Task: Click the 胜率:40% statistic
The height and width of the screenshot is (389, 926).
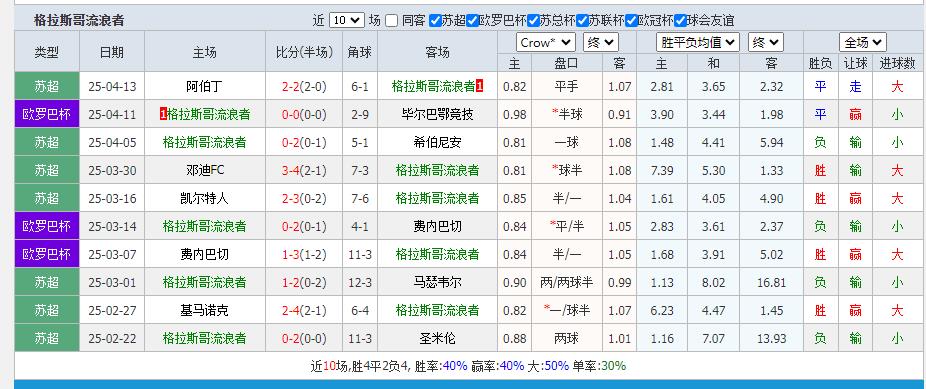Action: [x=441, y=366]
